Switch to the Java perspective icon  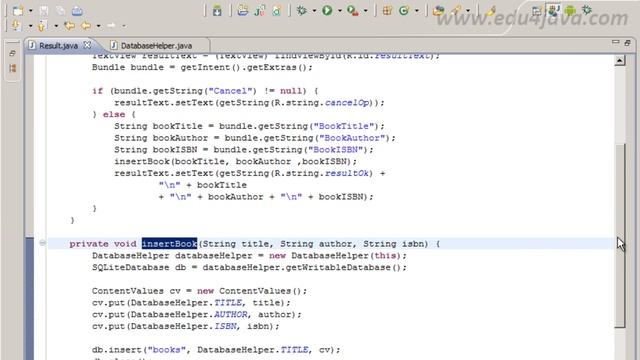(553, 10)
